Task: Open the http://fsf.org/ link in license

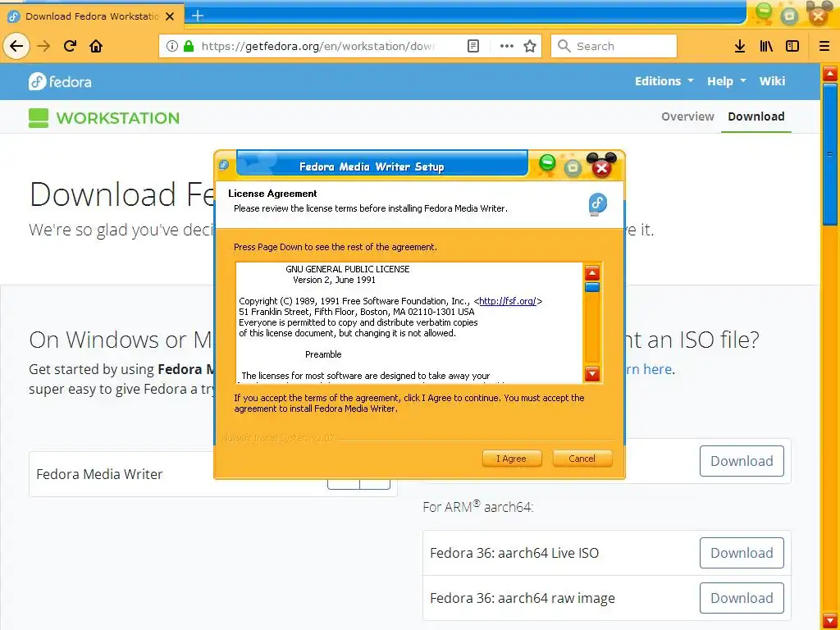Action: (507, 301)
